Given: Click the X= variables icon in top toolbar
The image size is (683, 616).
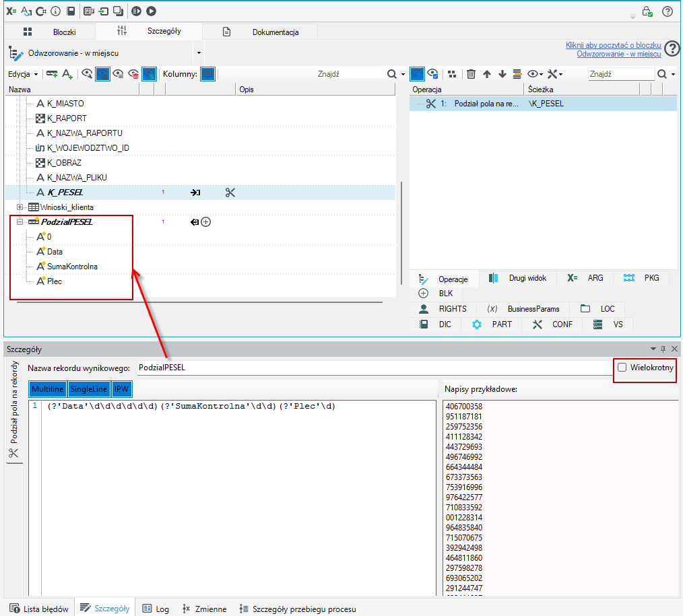Looking at the screenshot, I should pyautogui.click(x=11, y=11).
